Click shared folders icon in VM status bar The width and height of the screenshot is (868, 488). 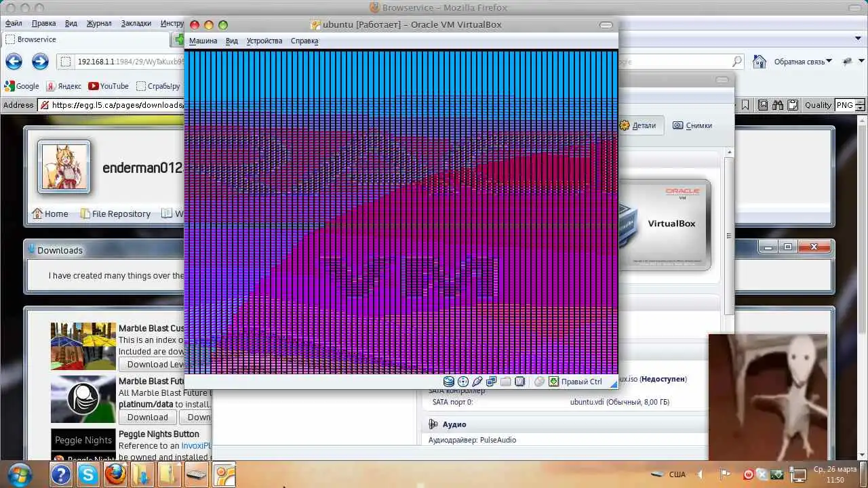(x=506, y=382)
